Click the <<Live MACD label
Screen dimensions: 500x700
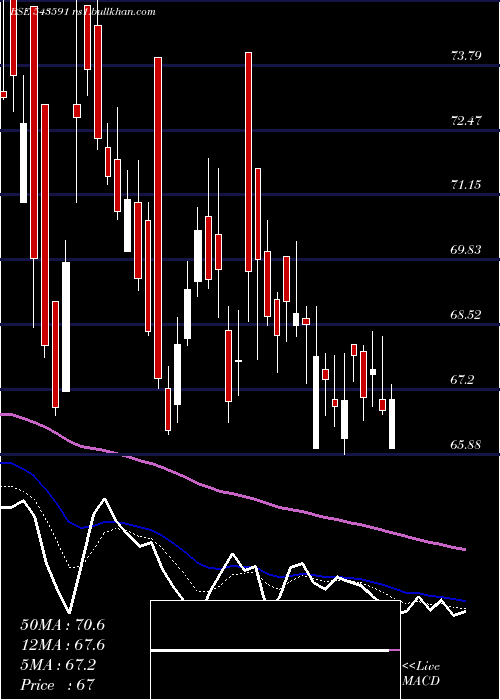tap(421, 673)
